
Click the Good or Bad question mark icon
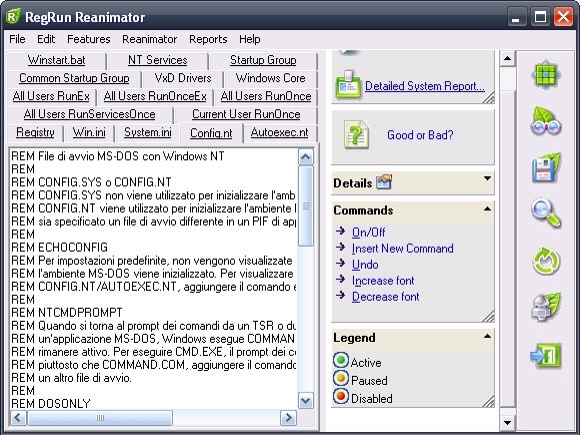pos(356,135)
